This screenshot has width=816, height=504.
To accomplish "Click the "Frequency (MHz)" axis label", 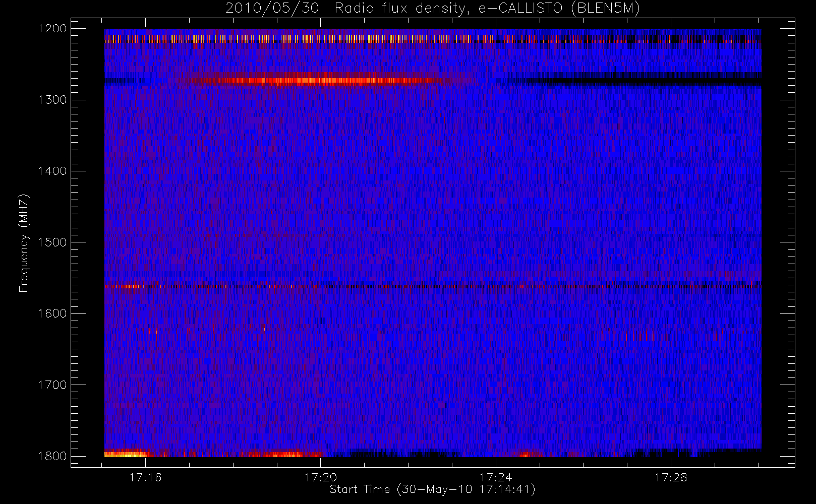I will (x=24, y=243).
